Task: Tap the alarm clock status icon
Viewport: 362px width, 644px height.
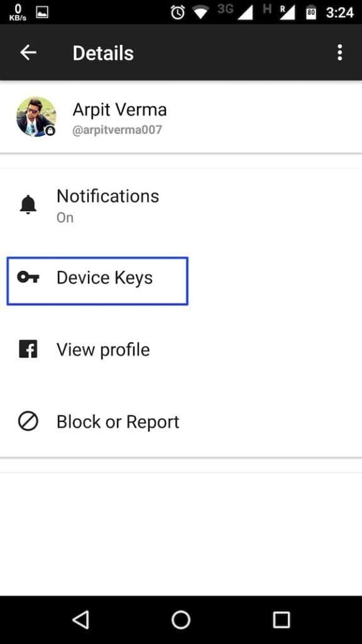Action: click(x=178, y=13)
